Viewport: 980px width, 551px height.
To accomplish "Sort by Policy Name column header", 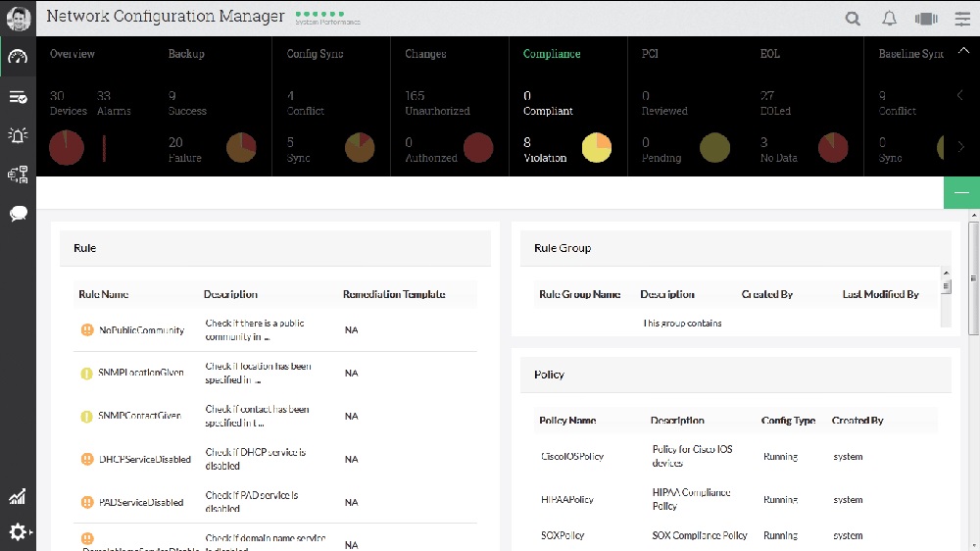I will tap(567, 421).
